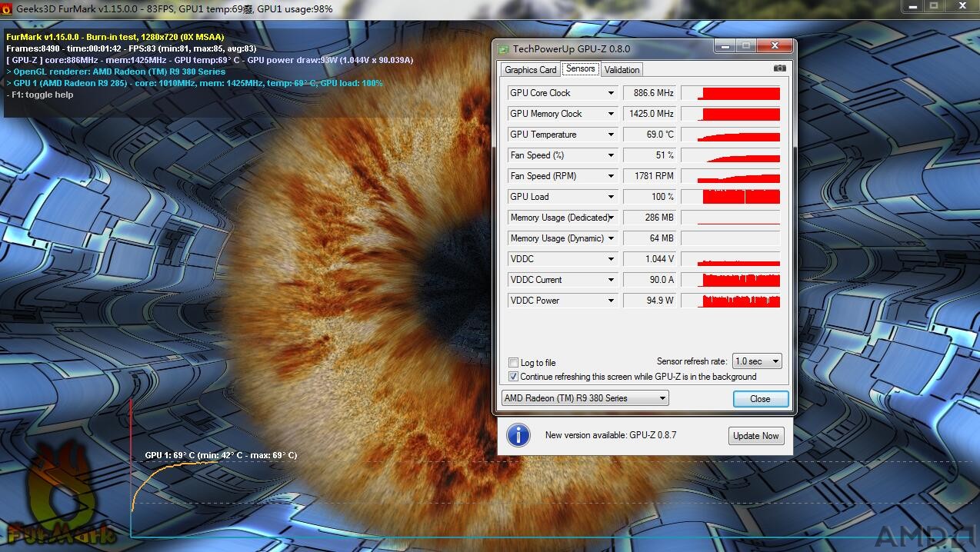Minimize the FurMark window
This screenshot has width=980, height=552.
click(914, 6)
